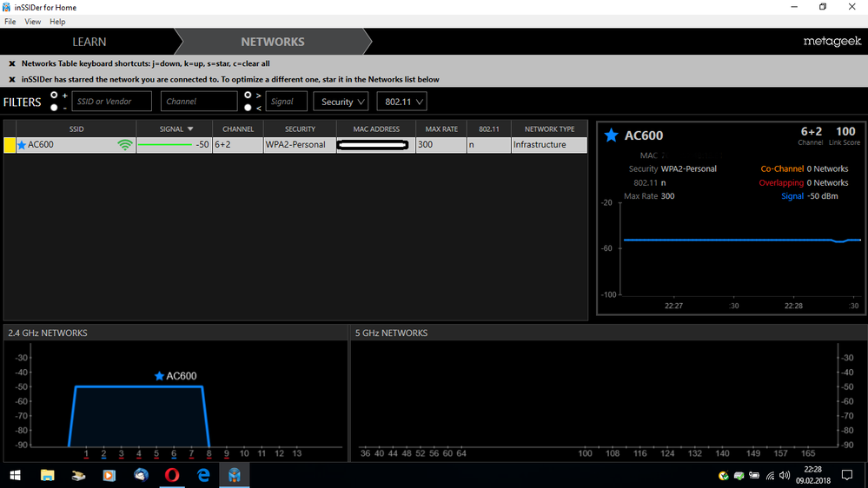Click the yellow color swatch for AC600
Image resolution: width=868 pixels, height=488 pixels.
[x=10, y=145]
